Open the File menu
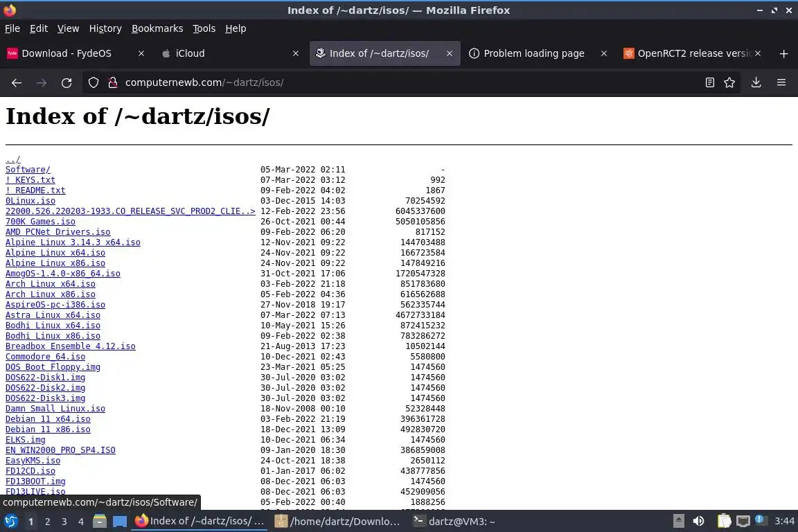Screen dimensions: 798x532 pos(12,28)
